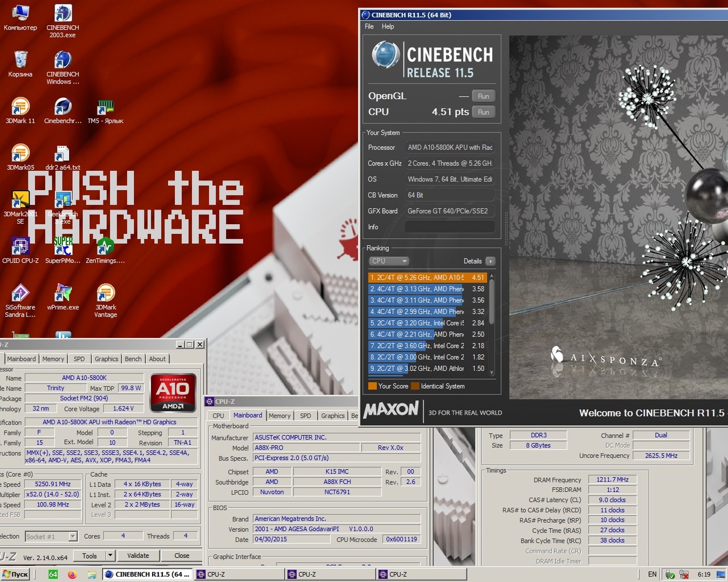Viewport: 728px width, 582px height.
Task: Launch Firefox from the quick launch bar
Action: point(72,574)
